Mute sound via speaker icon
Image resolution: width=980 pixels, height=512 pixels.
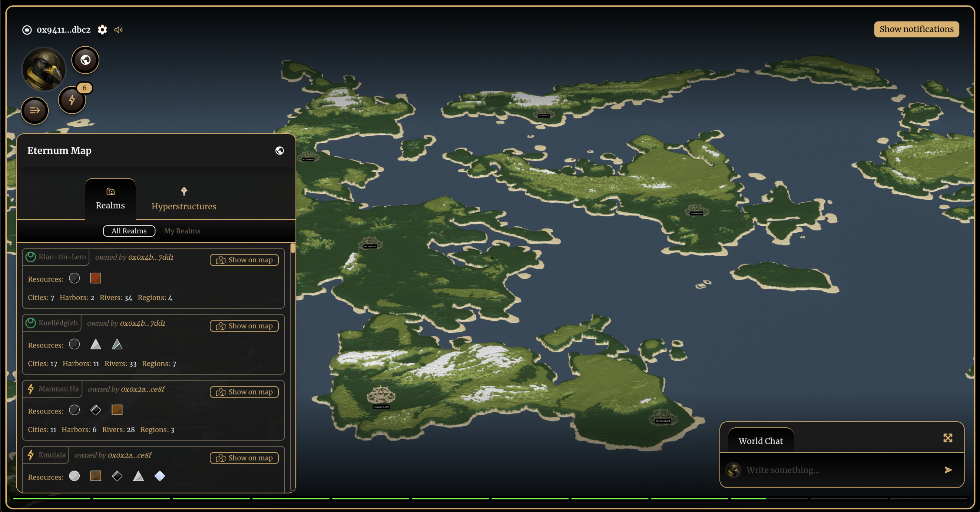tap(118, 30)
